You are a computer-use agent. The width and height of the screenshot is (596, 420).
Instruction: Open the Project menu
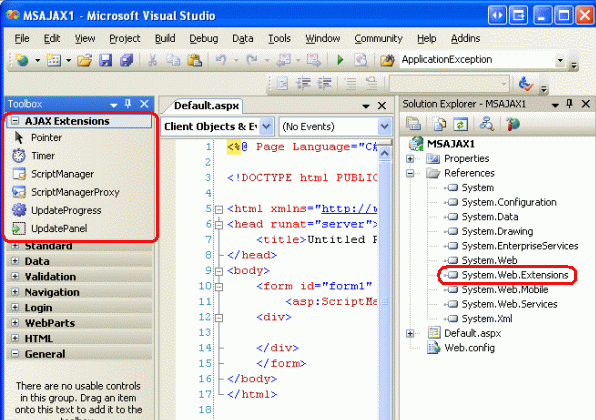[125, 38]
